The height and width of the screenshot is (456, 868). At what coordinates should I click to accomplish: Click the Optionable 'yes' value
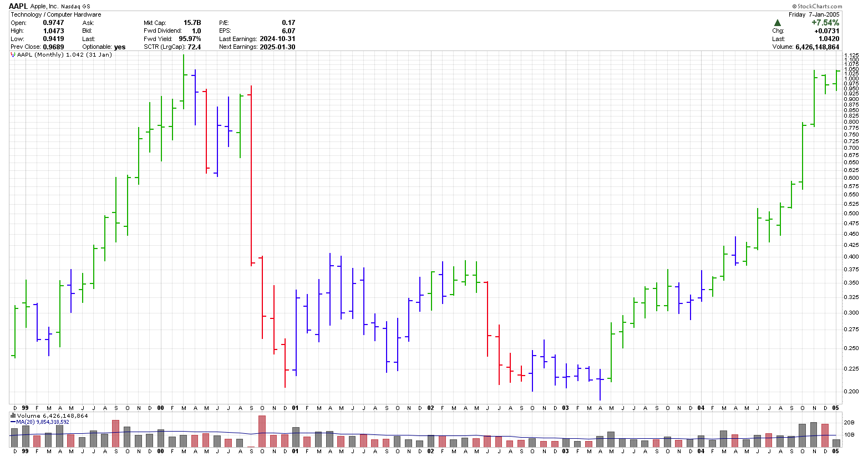(120, 47)
